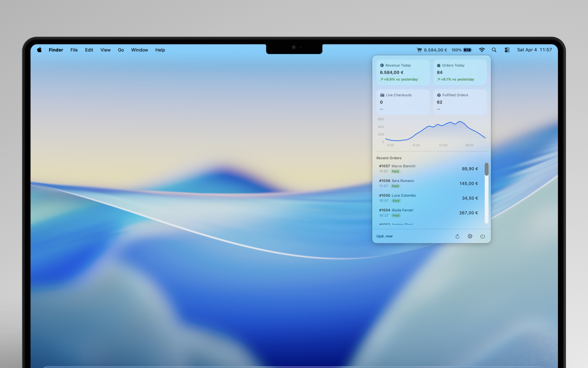
Task: Click the 10:57 timestamp on Luca Colombo's order
Action: (384, 201)
